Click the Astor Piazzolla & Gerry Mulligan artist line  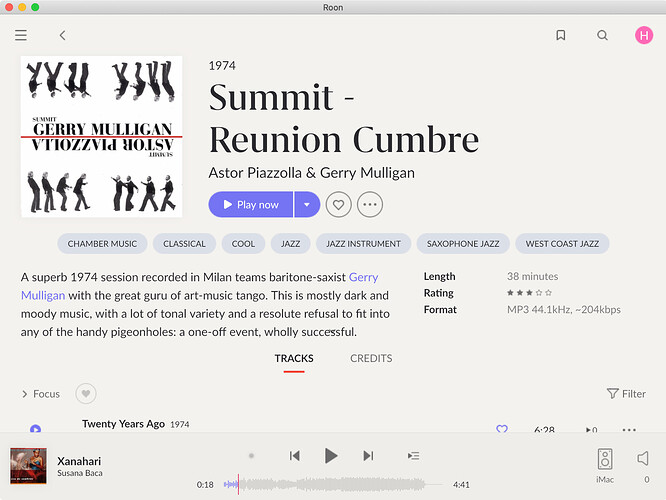click(311, 173)
